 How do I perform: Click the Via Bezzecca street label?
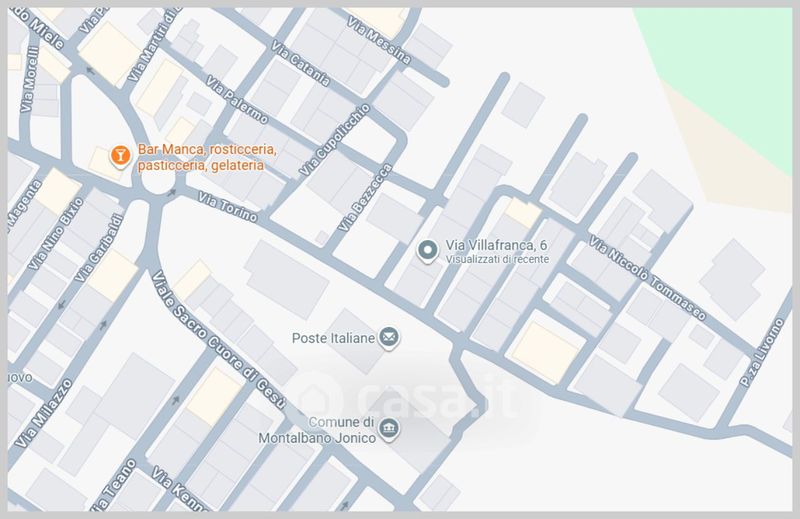[x=366, y=198]
